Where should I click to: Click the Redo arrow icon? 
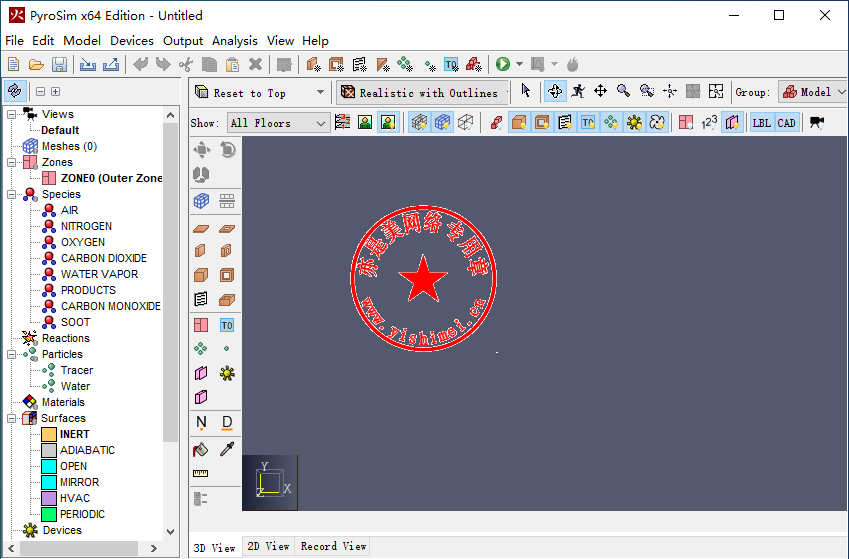pyautogui.click(x=163, y=64)
